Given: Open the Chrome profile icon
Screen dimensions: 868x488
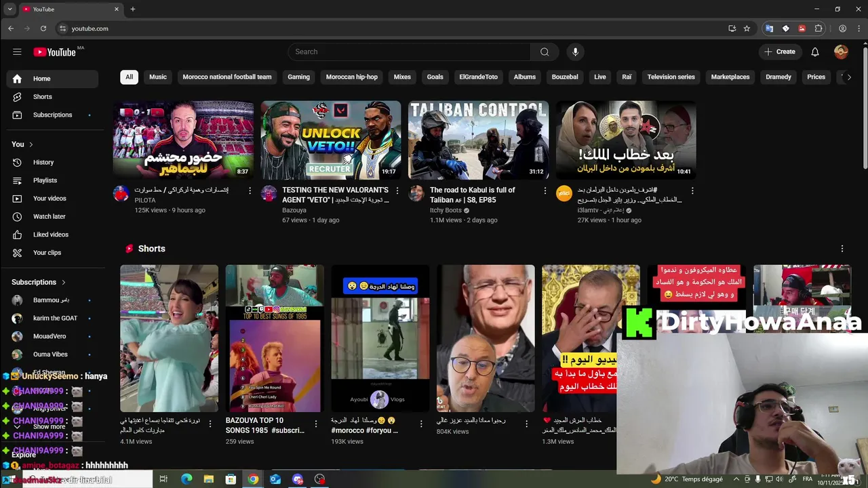Looking at the screenshot, I should tap(842, 28).
